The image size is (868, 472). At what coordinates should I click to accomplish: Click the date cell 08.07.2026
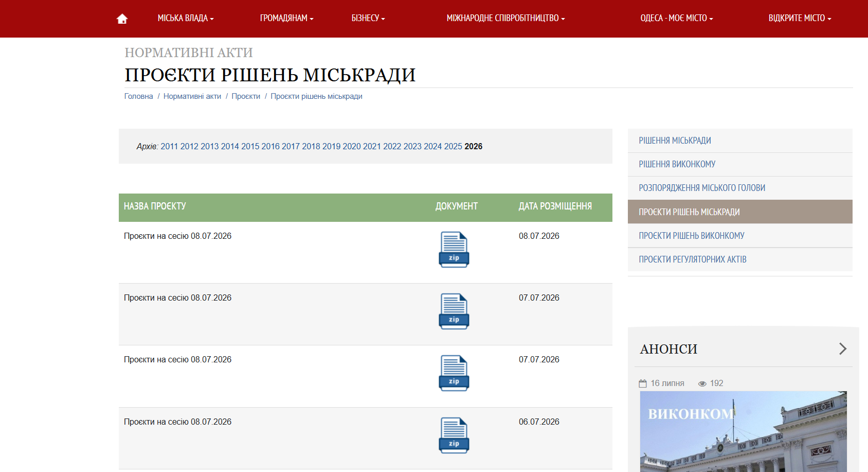click(x=539, y=236)
